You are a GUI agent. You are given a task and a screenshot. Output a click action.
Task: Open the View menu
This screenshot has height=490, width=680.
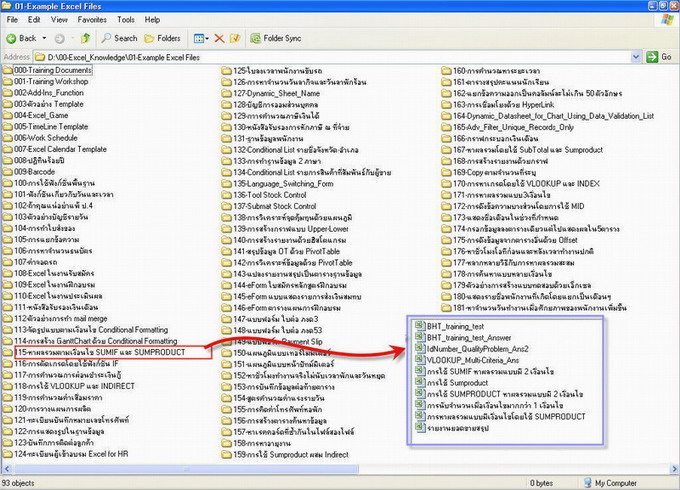[x=59, y=20]
